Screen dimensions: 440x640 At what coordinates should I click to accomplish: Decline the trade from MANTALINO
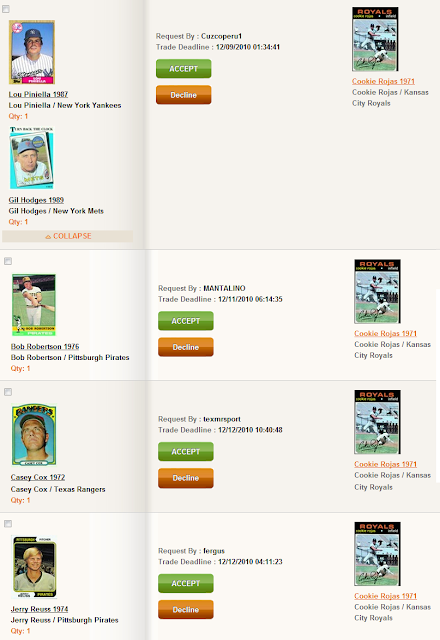tap(186, 347)
